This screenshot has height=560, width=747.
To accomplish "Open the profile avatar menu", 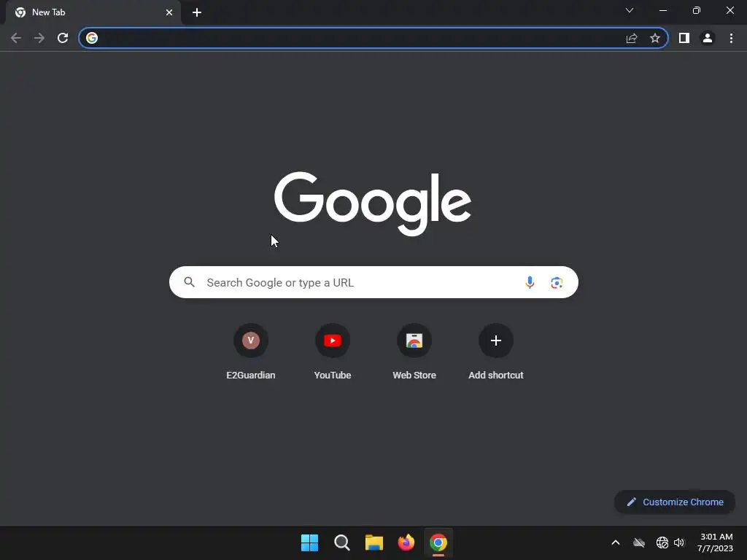I will coord(708,38).
